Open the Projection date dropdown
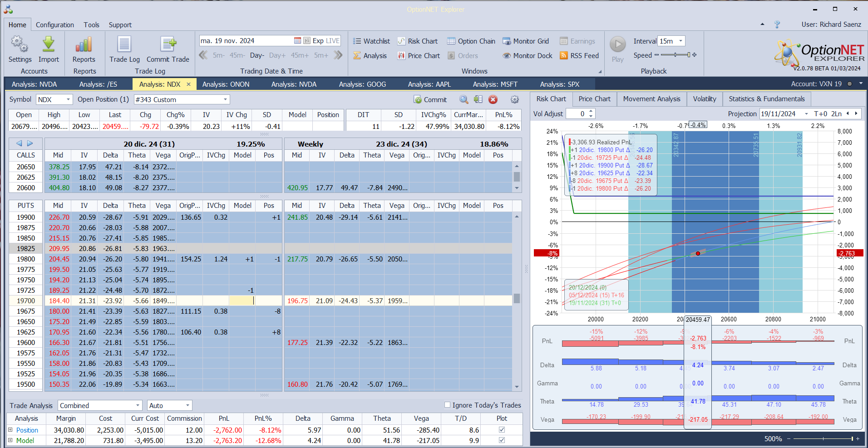 pos(806,114)
